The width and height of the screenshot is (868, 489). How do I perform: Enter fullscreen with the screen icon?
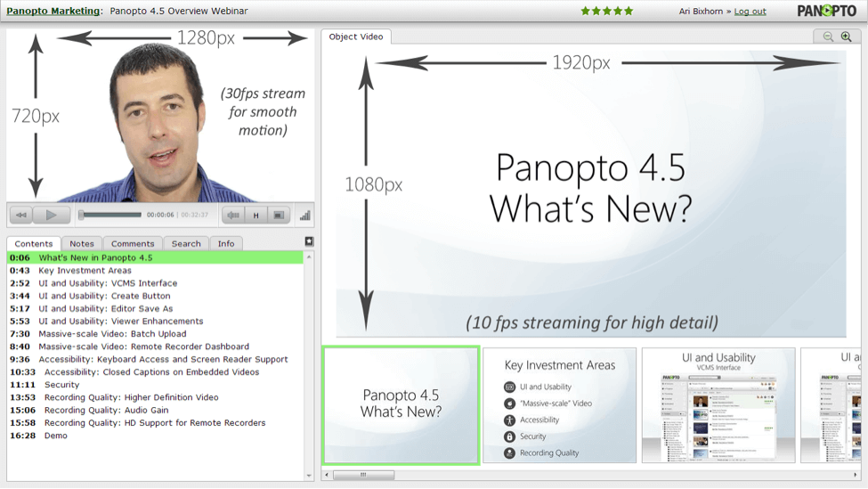[x=279, y=215]
